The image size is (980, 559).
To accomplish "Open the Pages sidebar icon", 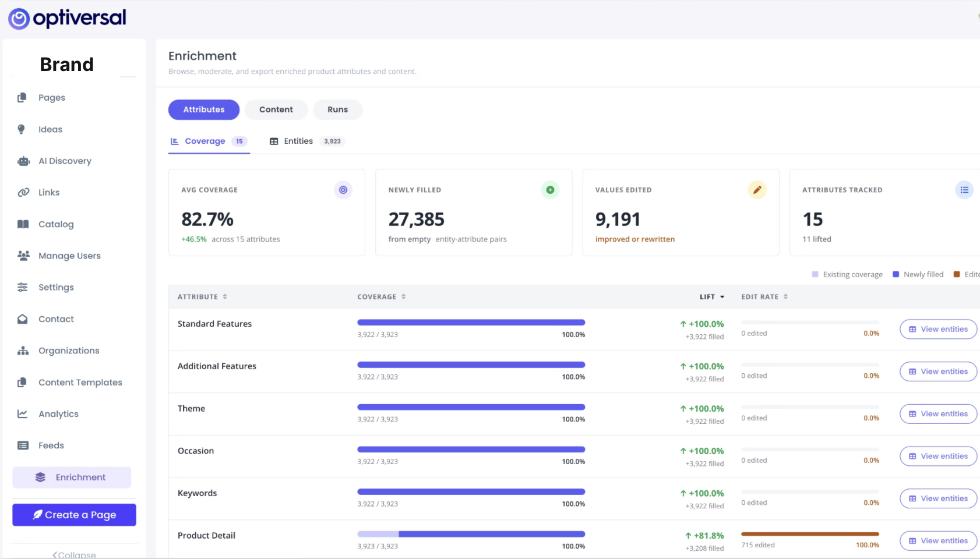I will [x=22, y=98].
